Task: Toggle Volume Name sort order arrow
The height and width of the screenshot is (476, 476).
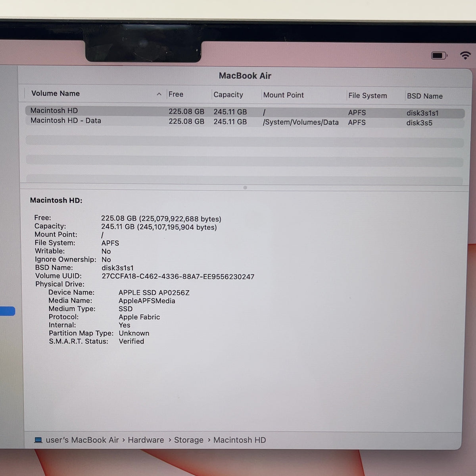Action: click(159, 94)
